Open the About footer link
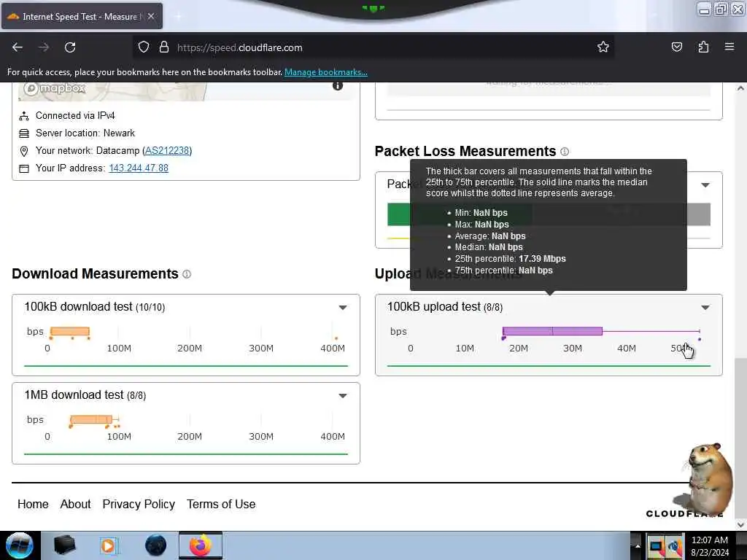Screen dimensions: 747x560 point(75,504)
